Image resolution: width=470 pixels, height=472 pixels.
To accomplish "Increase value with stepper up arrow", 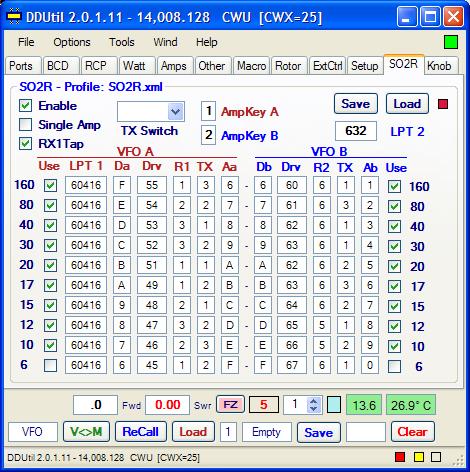I will [x=314, y=401].
